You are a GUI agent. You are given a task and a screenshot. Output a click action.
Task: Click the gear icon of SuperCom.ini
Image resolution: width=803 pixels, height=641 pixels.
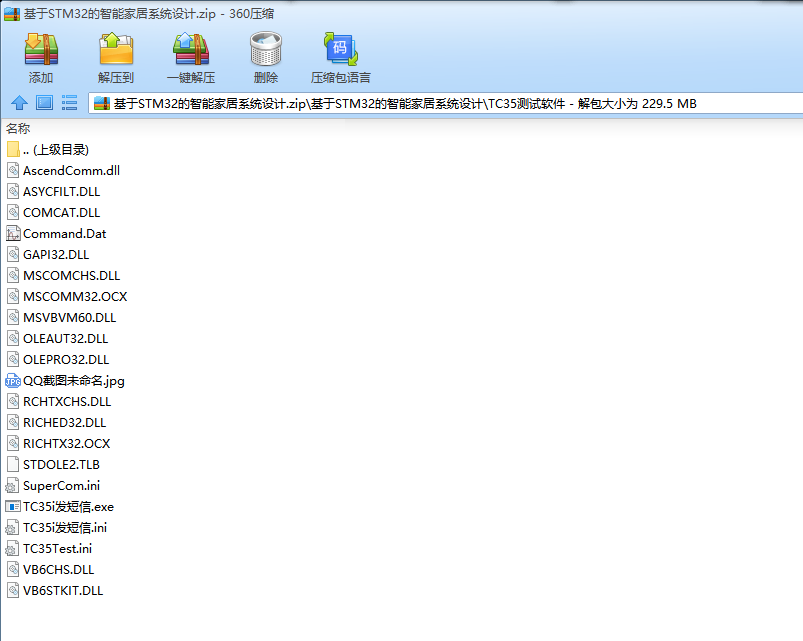(12, 485)
